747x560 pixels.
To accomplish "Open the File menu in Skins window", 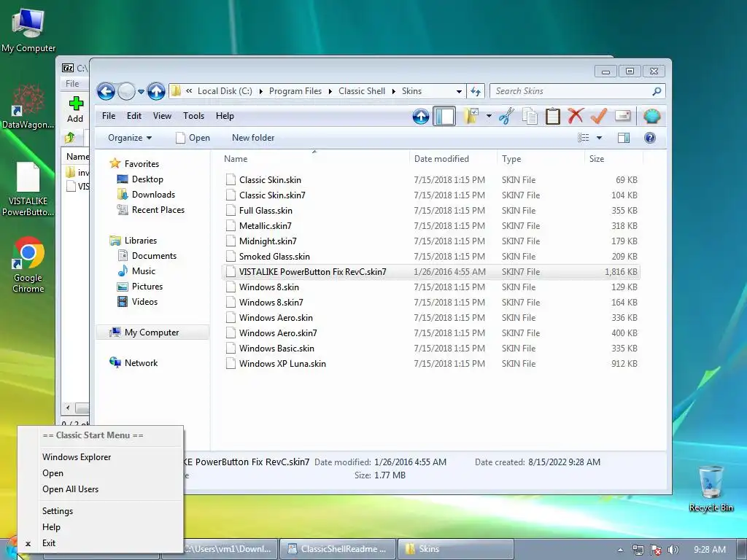I will click(109, 116).
